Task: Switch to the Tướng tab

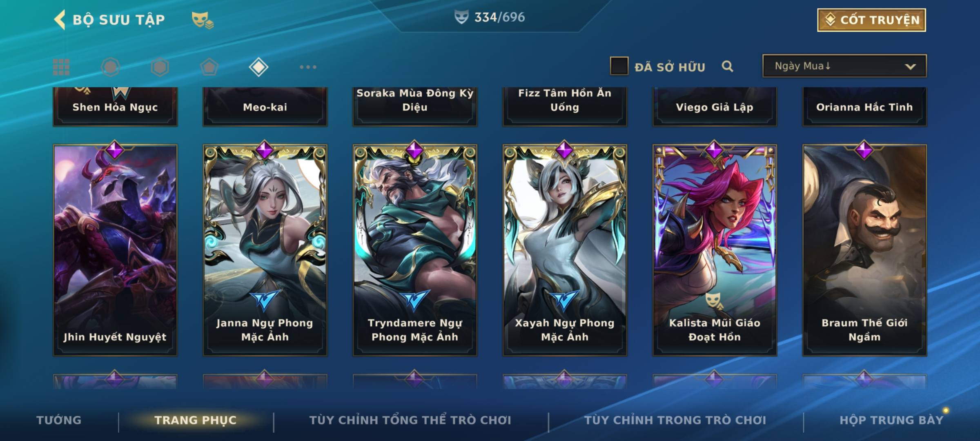Action: click(x=59, y=420)
